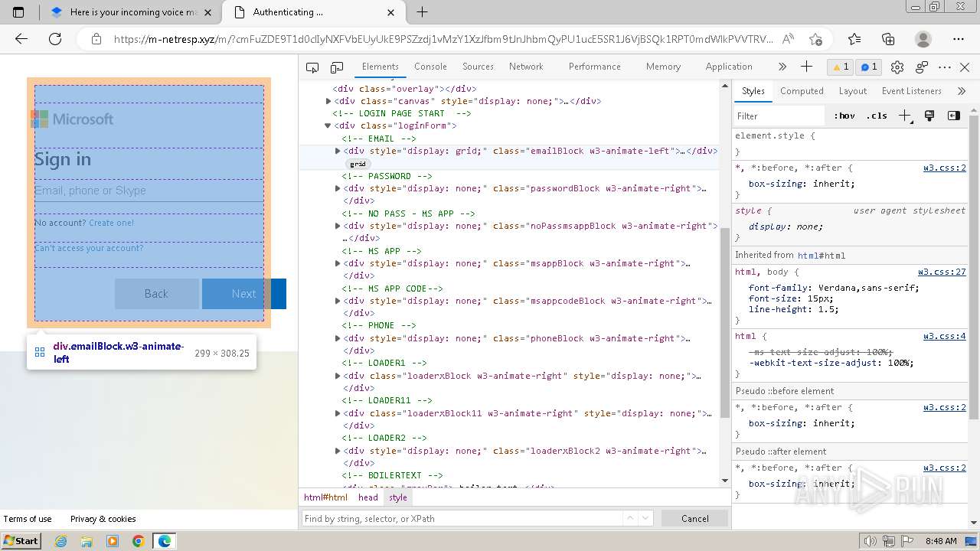Open the Collections icon
This screenshot has width=980, height=551.
[888, 39]
